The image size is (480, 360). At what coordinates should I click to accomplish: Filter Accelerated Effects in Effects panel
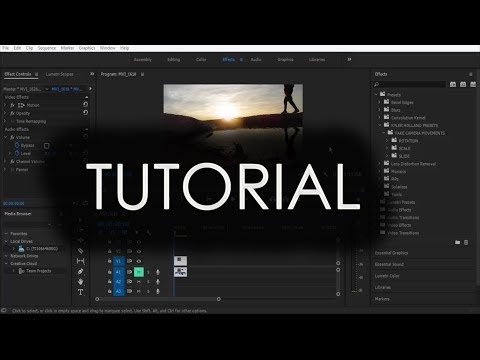coord(453,84)
